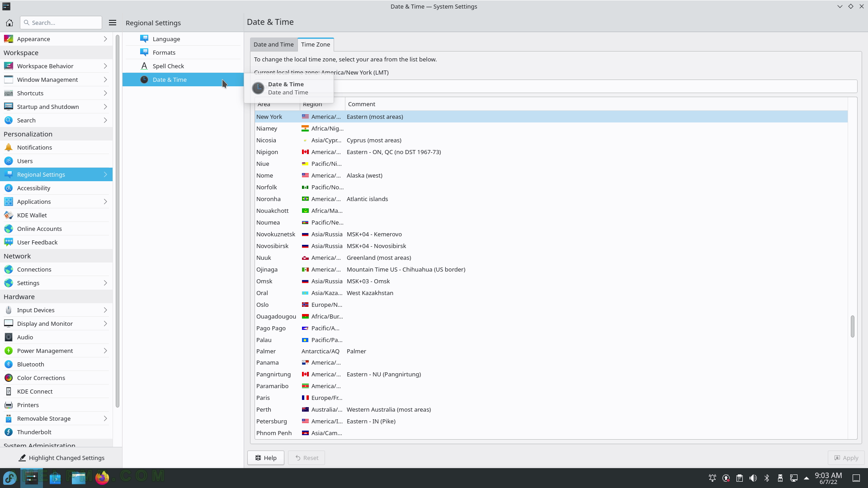This screenshot has width=868, height=488.
Task: Click the KDE Wallet icon in sidebar
Action: [x=9, y=215]
